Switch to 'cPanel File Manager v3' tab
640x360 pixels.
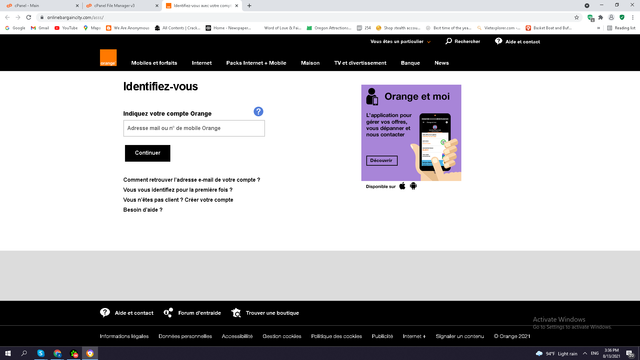pyautogui.click(x=122, y=6)
